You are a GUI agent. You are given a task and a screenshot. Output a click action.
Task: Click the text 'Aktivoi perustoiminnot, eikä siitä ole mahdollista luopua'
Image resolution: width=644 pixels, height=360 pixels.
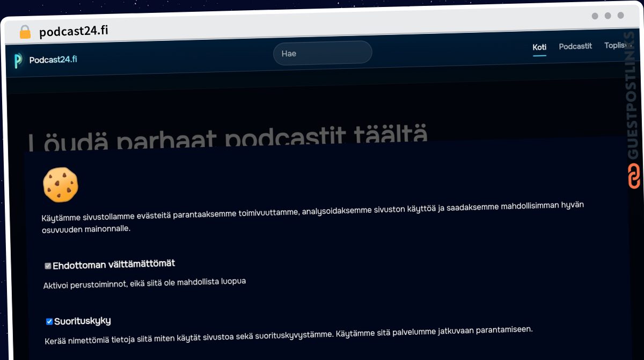[144, 283]
